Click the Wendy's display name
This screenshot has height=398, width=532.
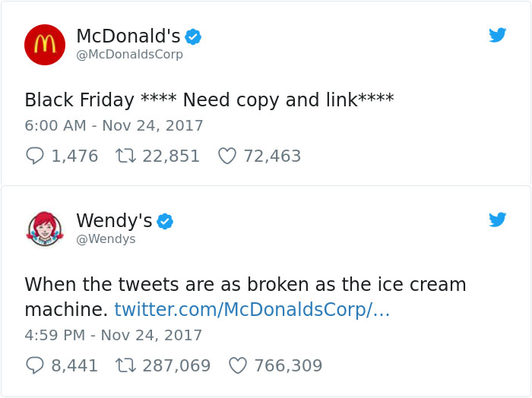click(114, 220)
